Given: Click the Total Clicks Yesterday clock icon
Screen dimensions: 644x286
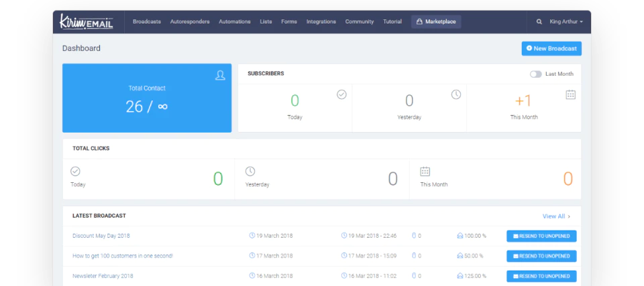Looking at the screenshot, I should coord(250,171).
